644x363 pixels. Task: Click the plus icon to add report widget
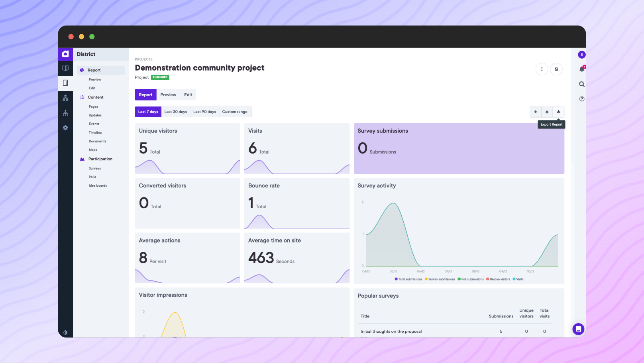(535, 112)
